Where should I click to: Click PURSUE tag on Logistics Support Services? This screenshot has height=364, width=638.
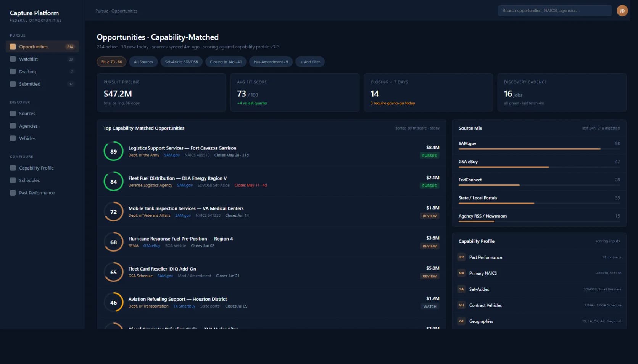(429, 156)
